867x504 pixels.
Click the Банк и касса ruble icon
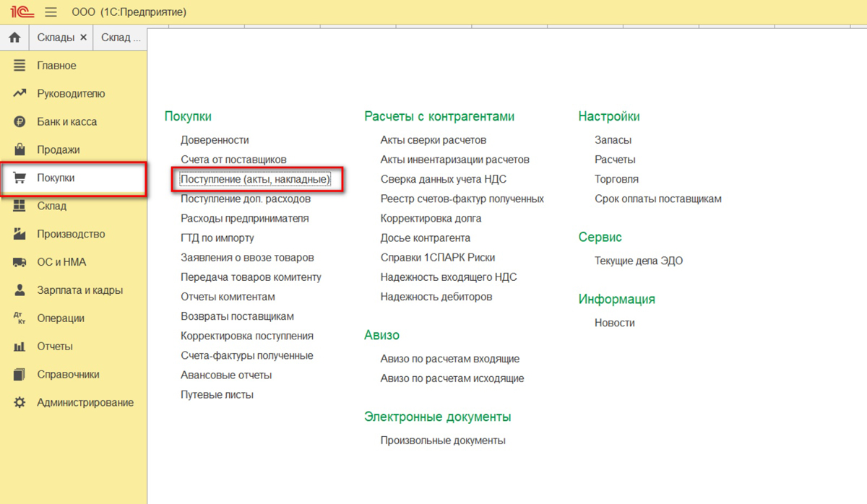[20, 122]
